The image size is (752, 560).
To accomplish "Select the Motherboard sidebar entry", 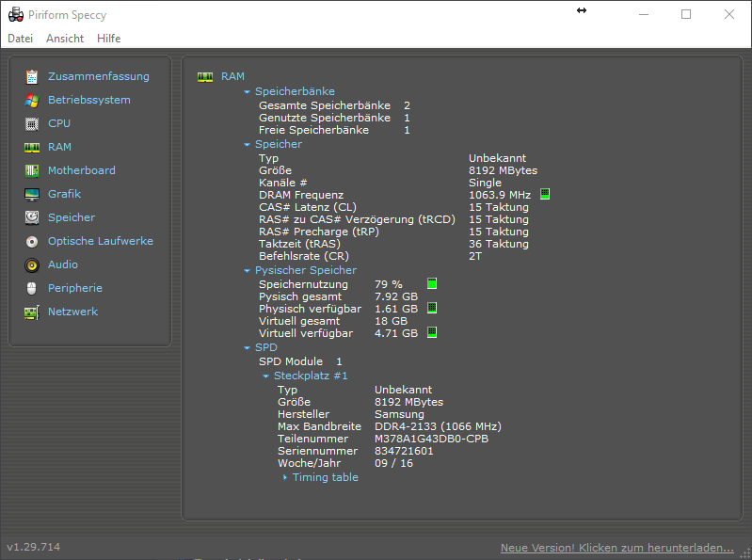I will click(x=82, y=170).
